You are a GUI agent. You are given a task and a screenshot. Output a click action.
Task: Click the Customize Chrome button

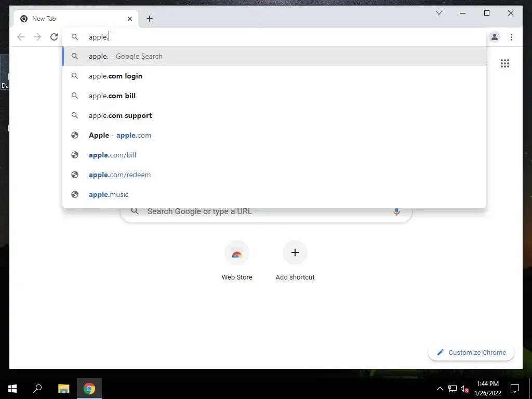click(x=471, y=353)
